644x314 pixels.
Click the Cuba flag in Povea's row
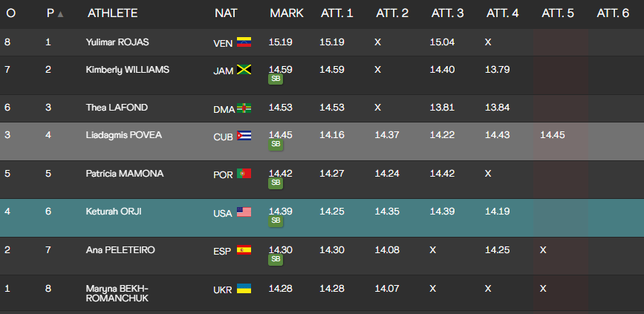pos(244,135)
